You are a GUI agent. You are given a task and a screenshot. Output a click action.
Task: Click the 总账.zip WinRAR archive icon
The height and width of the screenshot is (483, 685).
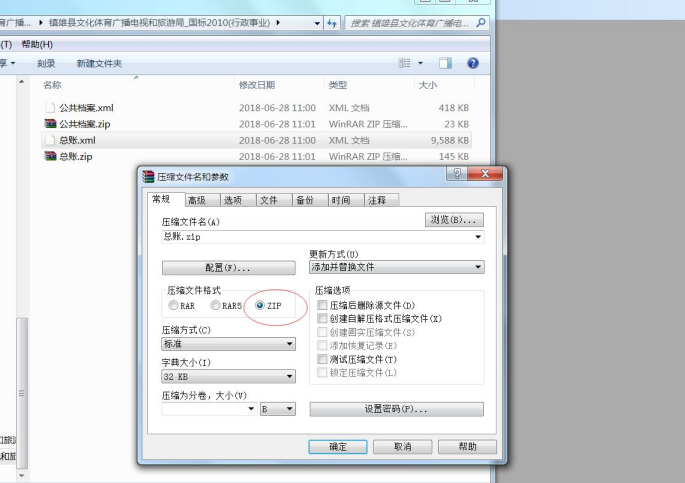click(50, 157)
